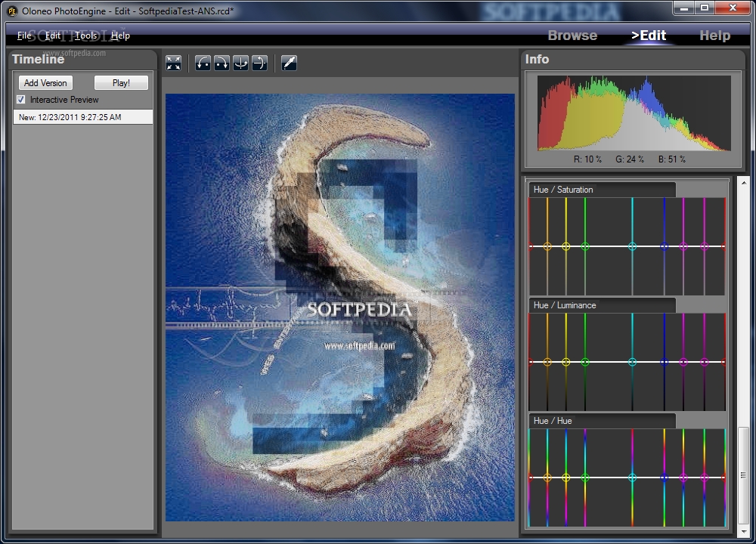
Task: Click the orange point in Hue / Saturation
Action: [547, 246]
